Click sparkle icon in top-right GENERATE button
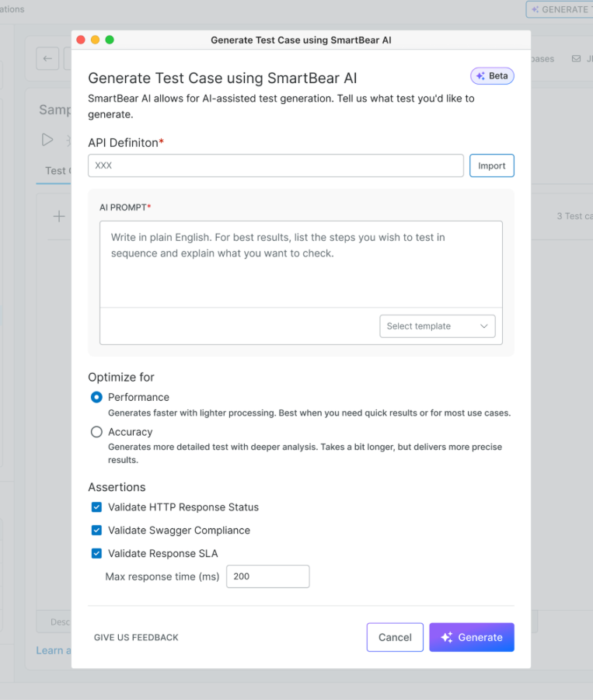The height and width of the screenshot is (700, 593). pyautogui.click(x=535, y=9)
